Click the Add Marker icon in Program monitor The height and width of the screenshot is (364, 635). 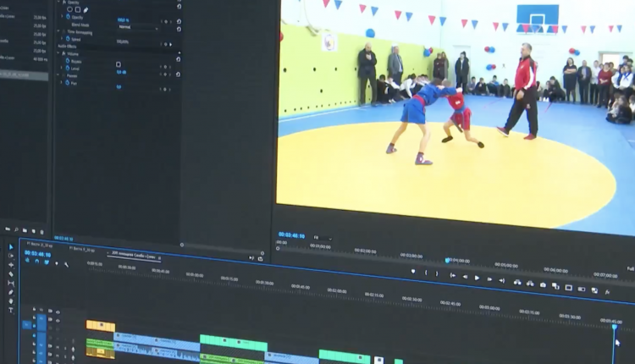click(413, 272)
